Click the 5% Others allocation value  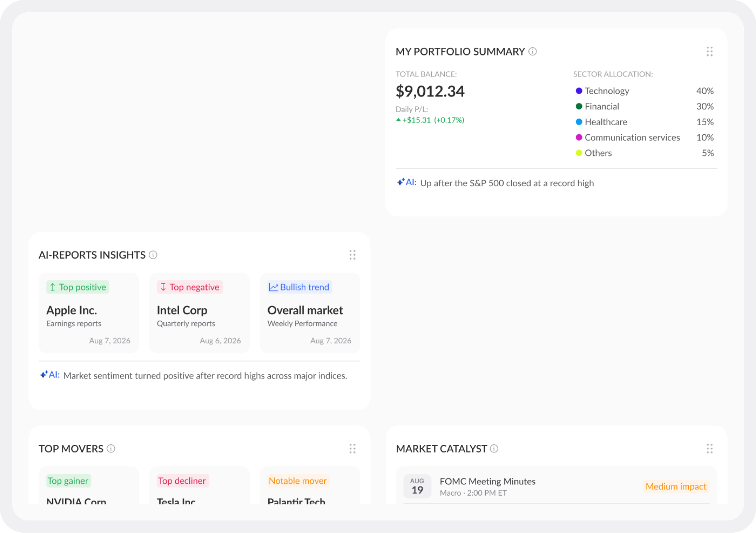tap(708, 153)
